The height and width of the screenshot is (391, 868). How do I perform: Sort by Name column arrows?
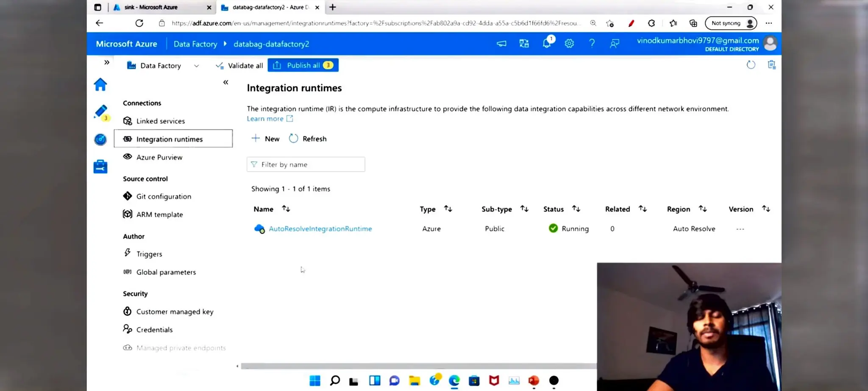286,209
